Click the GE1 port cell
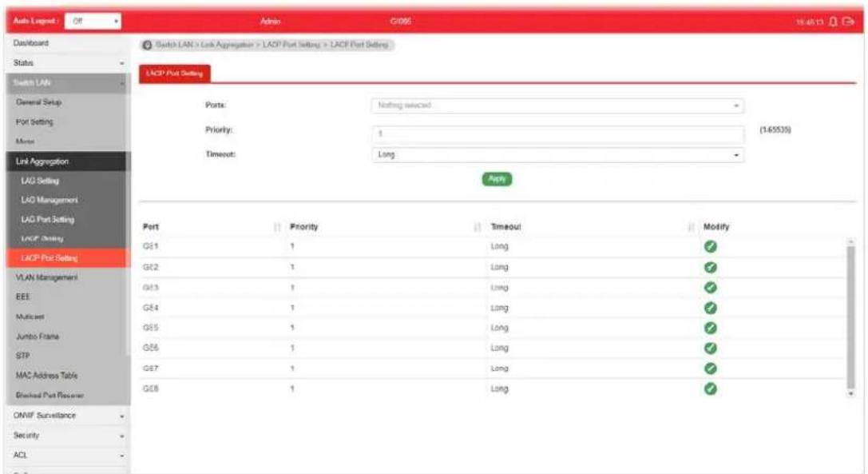The height and width of the screenshot is (474, 868). pyautogui.click(x=151, y=246)
